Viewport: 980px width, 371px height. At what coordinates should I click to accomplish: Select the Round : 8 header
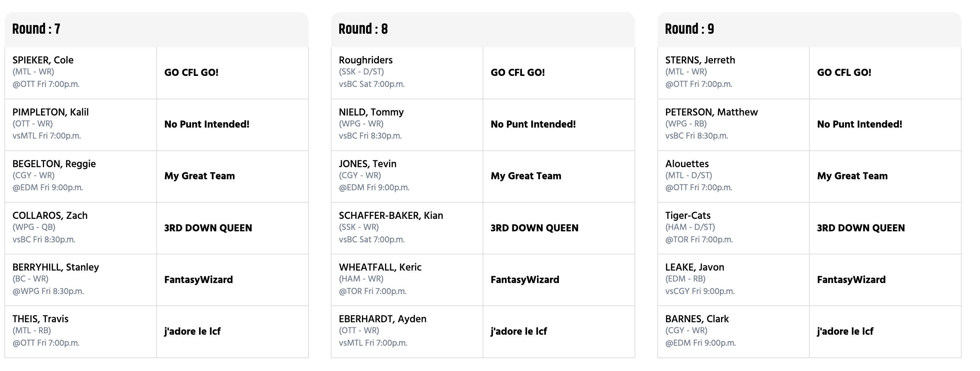[363, 29]
